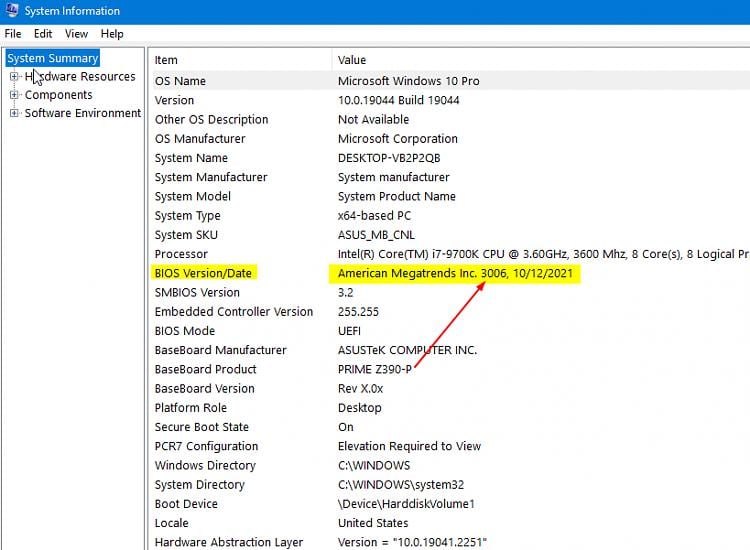The image size is (750, 550).
Task: Click the American Megatrends Inc. 3006 value
Action: [x=455, y=273]
